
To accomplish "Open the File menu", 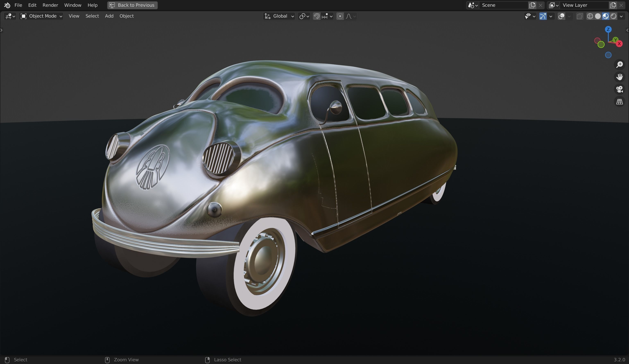I will coord(18,5).
